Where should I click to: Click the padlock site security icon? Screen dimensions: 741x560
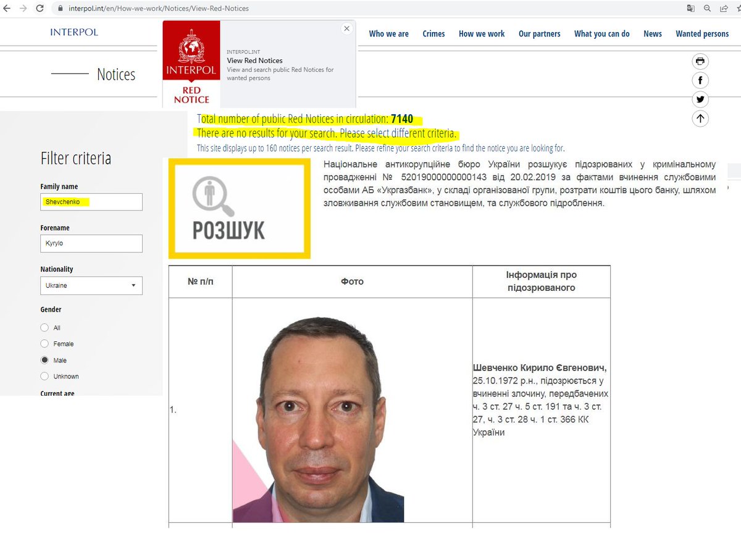(61, 9)
